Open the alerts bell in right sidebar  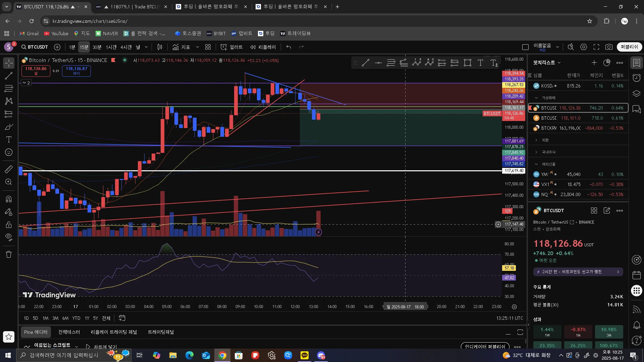coord(636,325)
